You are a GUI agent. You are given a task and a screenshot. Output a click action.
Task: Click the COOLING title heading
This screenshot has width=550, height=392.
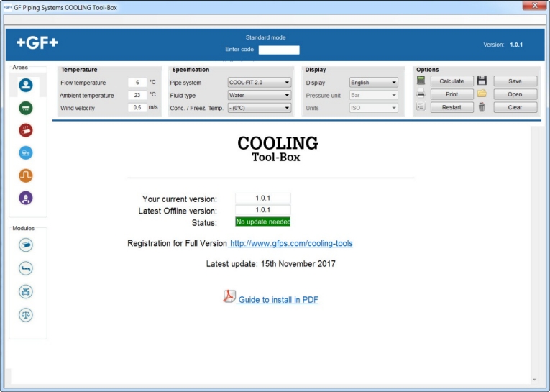[278, 143]
